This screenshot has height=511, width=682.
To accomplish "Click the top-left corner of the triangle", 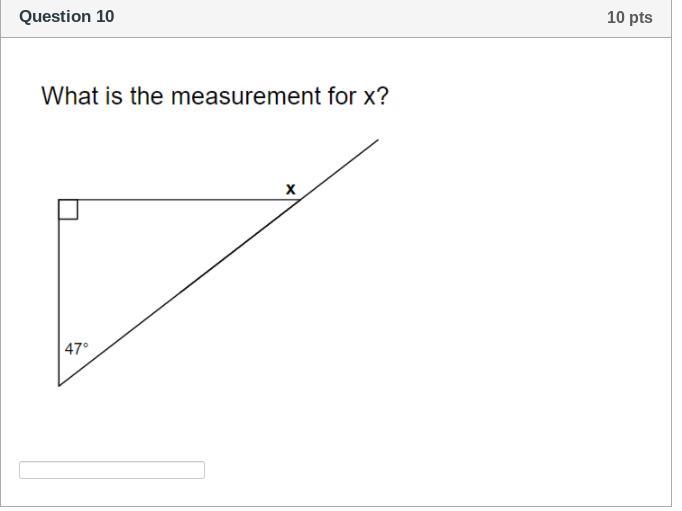I will tap(59, 200).
